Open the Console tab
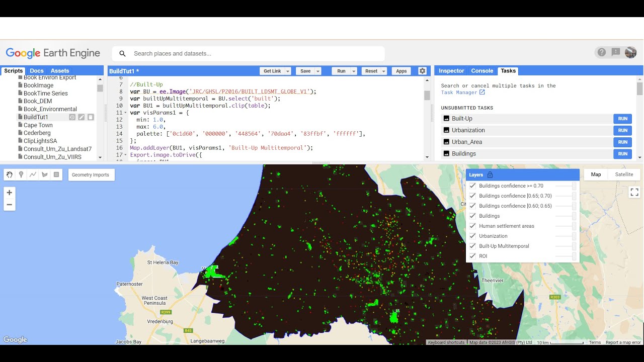 (x=482, y=71)
